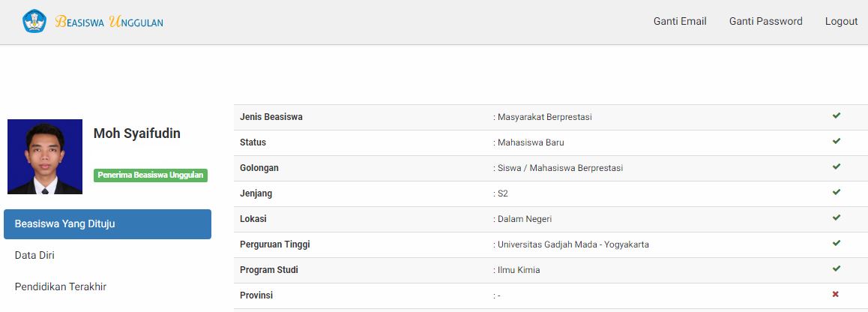This screenshot has height=312, width=868.
Task: Click the checkmark next to Program Studi
Action: tap(837, 268)
